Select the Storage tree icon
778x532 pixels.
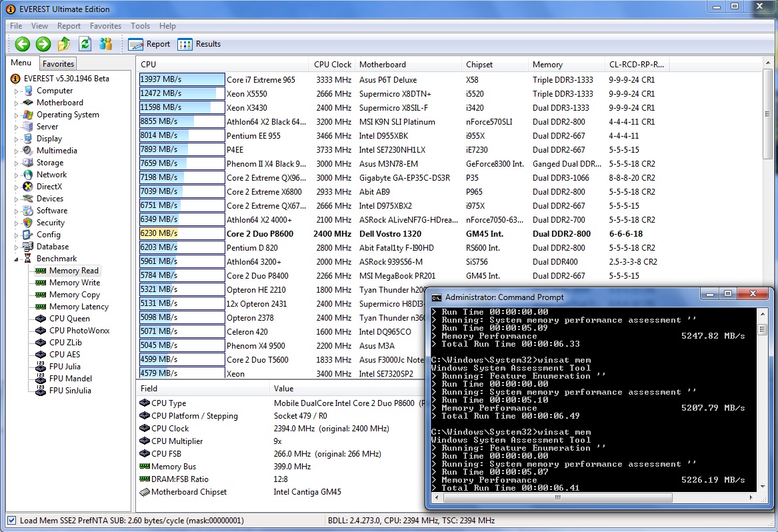[28, 163]
